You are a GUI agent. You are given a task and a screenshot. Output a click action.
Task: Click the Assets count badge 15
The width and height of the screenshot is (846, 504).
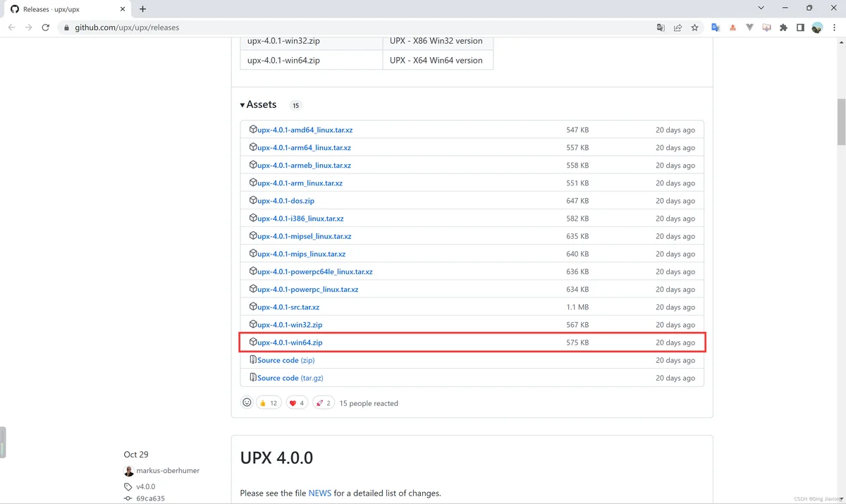296,106
